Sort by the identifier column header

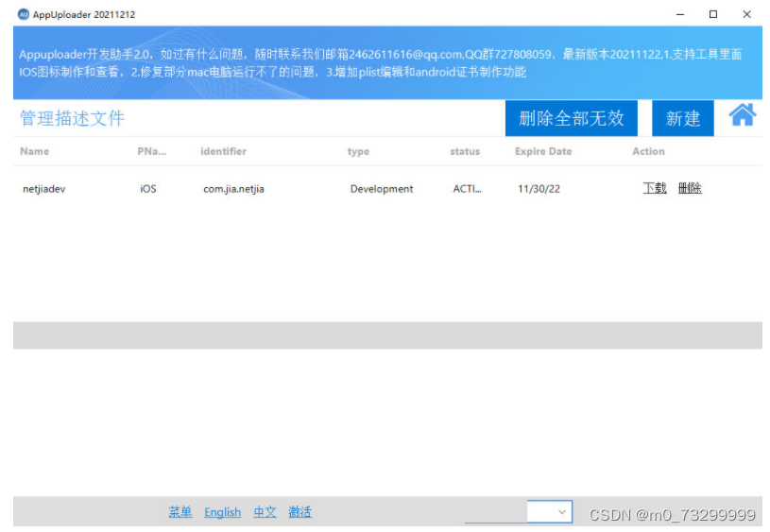[x=223, y=151]
